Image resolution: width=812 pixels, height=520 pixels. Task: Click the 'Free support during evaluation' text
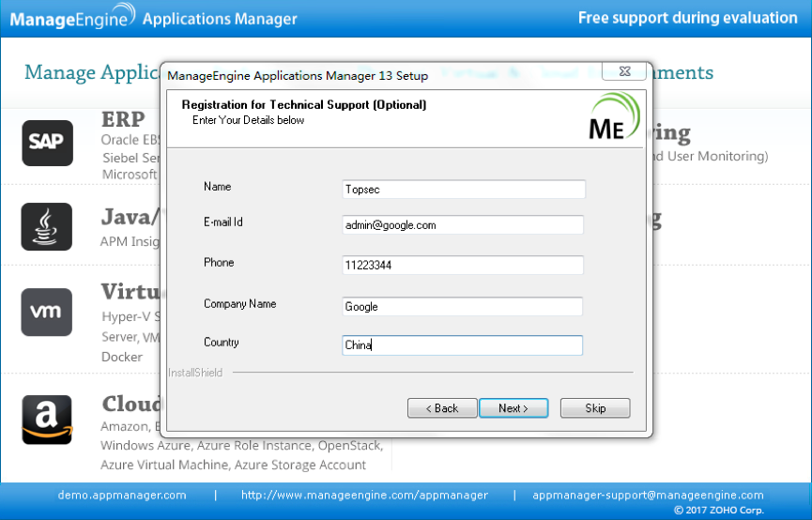688,18
